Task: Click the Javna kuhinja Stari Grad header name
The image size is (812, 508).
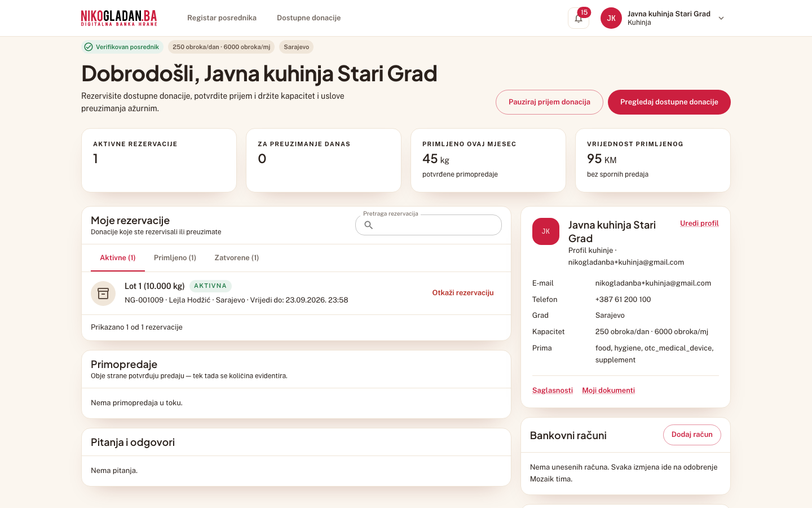Action: click(x=669, y=14)
